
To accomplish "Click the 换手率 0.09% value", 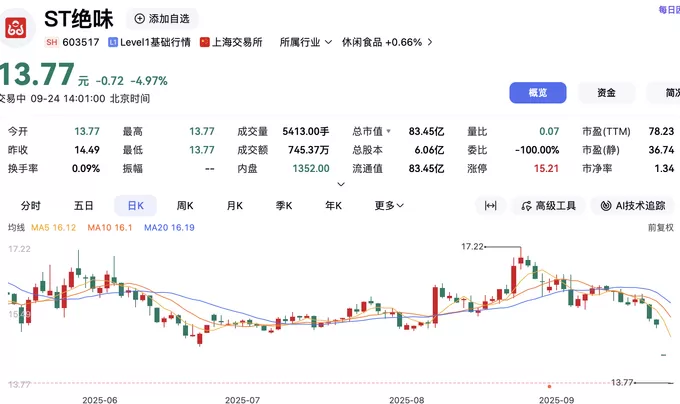I will [x=86, y=168].
